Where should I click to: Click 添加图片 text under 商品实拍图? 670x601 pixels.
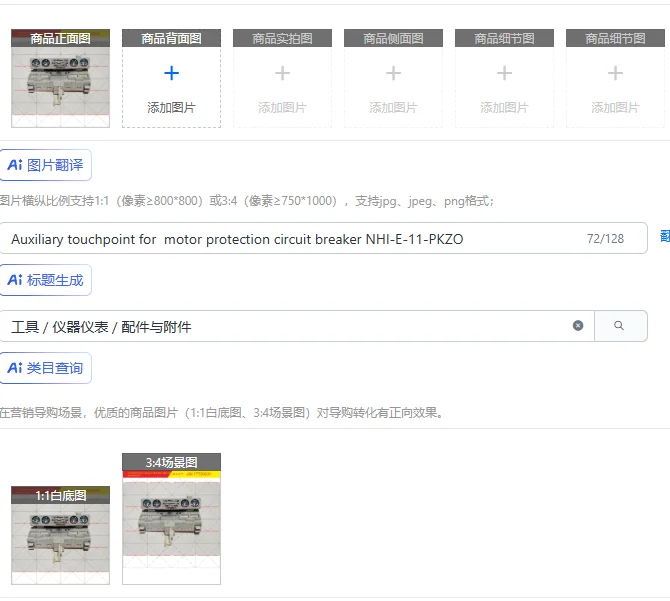click(282, 108)
